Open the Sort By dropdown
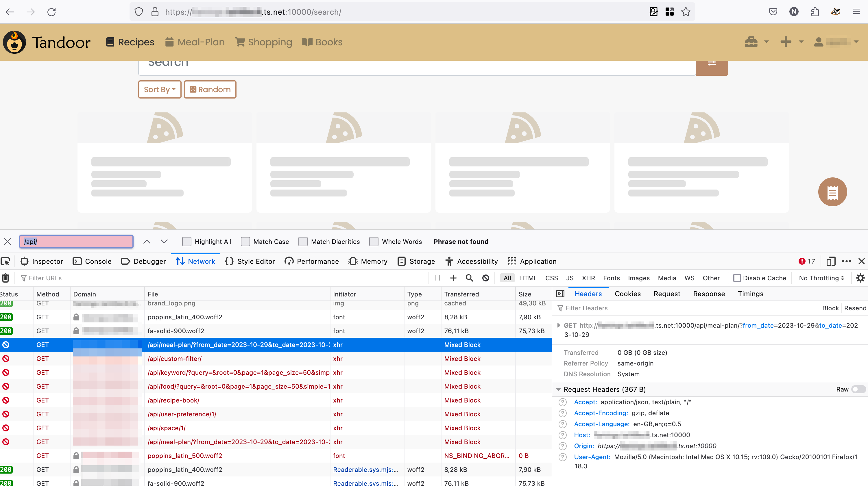 coord(159,89)
